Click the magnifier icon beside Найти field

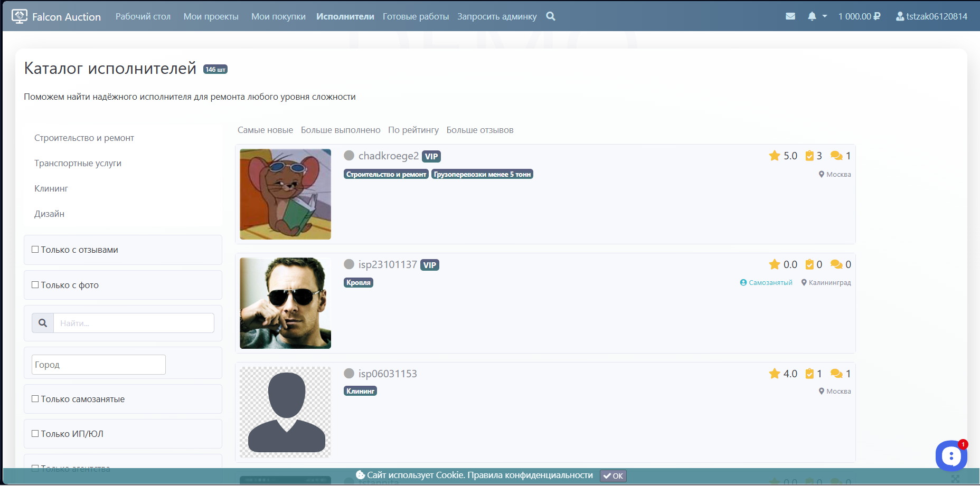(43, 323)
